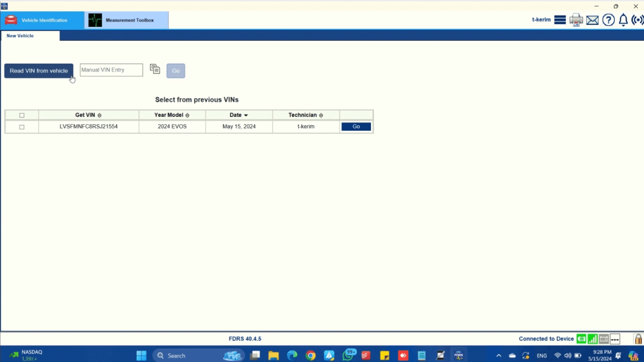644x362 pixels.
Task: Click the Get VIN column header
Action: click(x=89, y=115)
